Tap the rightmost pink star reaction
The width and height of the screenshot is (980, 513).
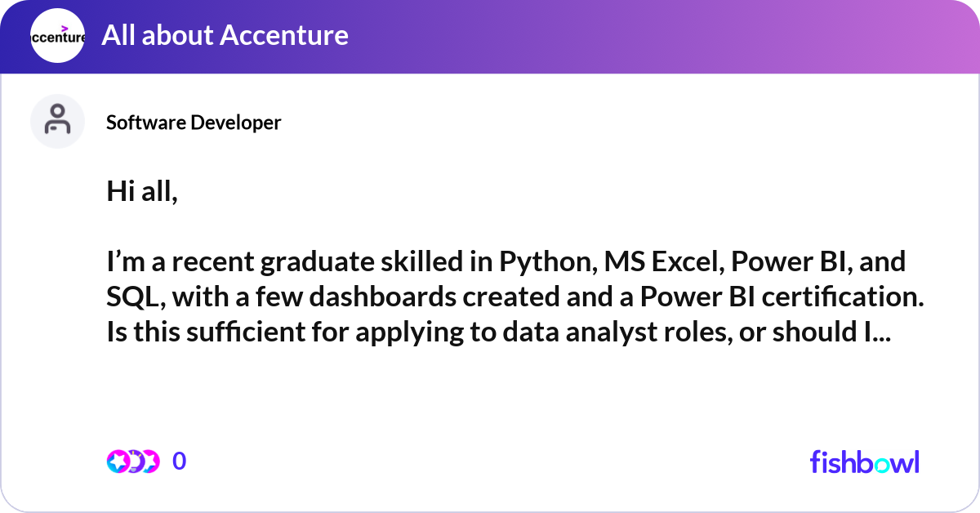pyautogui.click(x=152, y=461)
